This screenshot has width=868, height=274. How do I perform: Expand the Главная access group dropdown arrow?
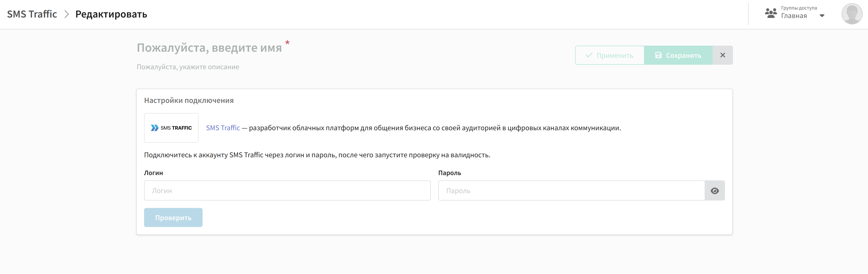(x=822, y=16)
